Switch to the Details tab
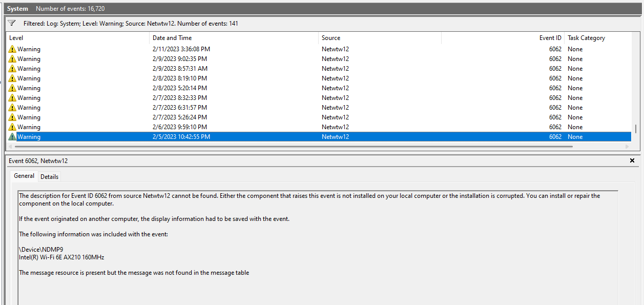Viewport: 644px width, 305px height. tap(49, 176)
